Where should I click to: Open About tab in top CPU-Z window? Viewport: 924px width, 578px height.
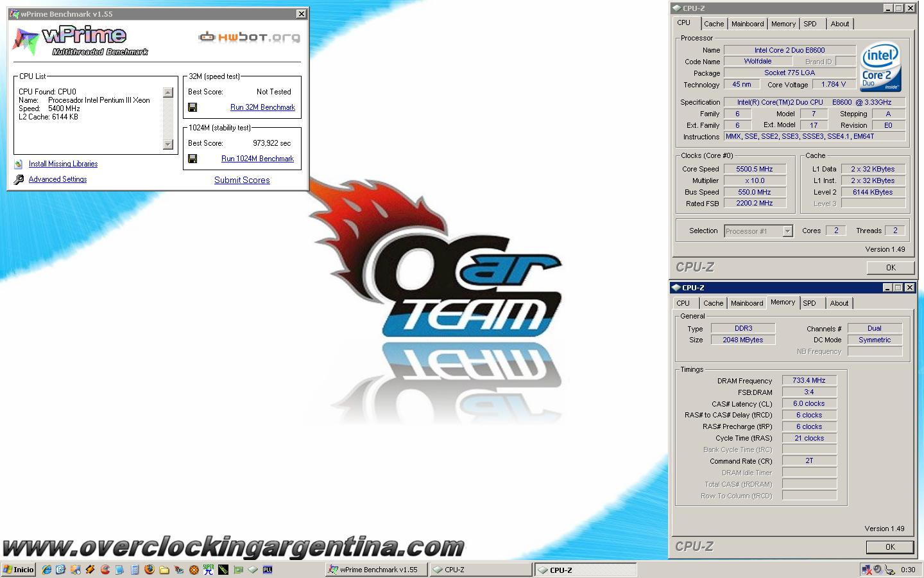click(840, 24)
